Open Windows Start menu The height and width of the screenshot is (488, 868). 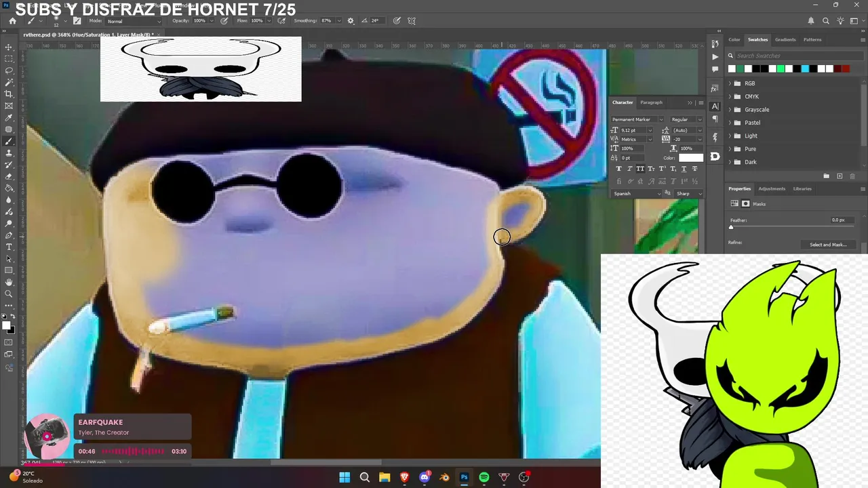coord(344,477)
